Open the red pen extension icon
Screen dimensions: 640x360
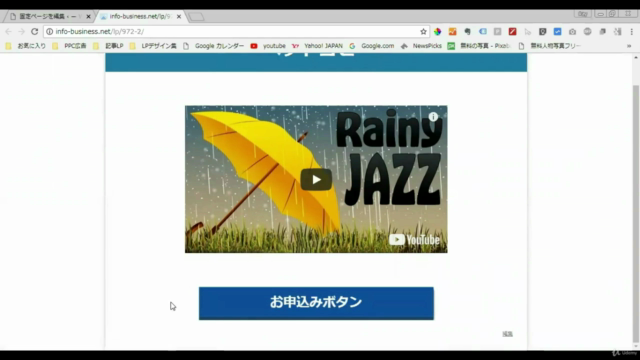[x=513, y=31]
